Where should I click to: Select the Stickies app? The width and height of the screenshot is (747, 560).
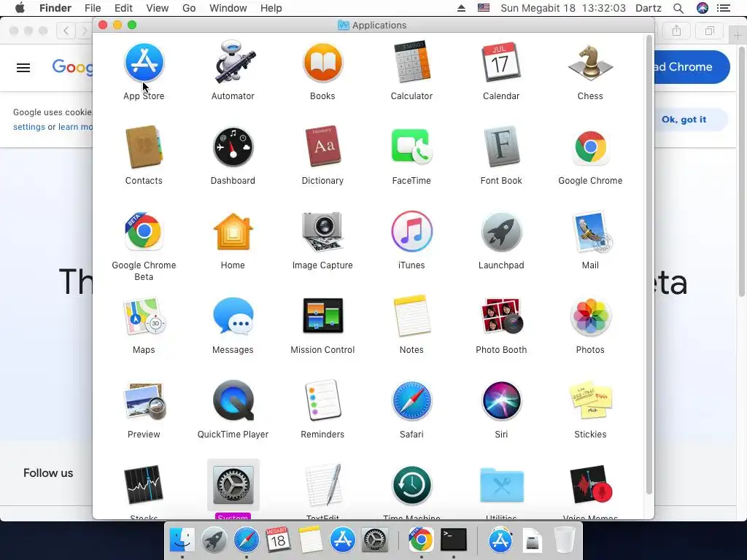(590, 401)
